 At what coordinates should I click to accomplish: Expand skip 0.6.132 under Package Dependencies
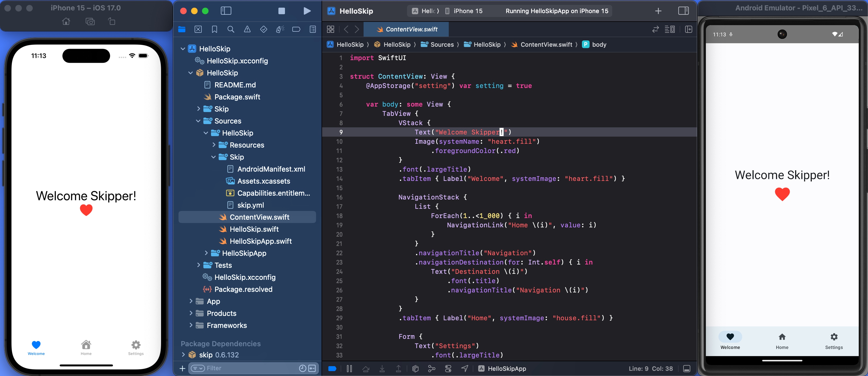pos(183,355)
